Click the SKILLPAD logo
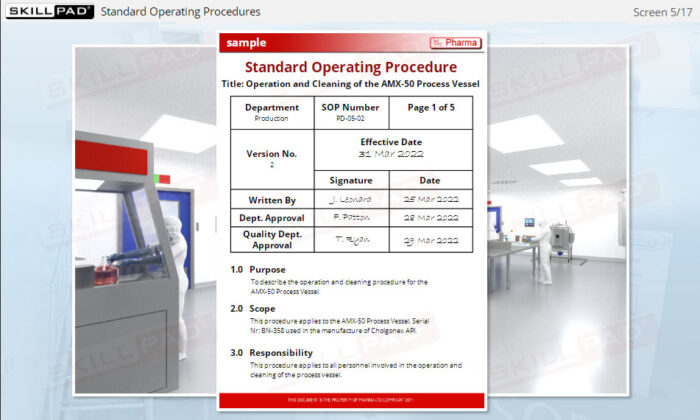The width and height of the screenshot is (700, 420). [x=50, y=11]
